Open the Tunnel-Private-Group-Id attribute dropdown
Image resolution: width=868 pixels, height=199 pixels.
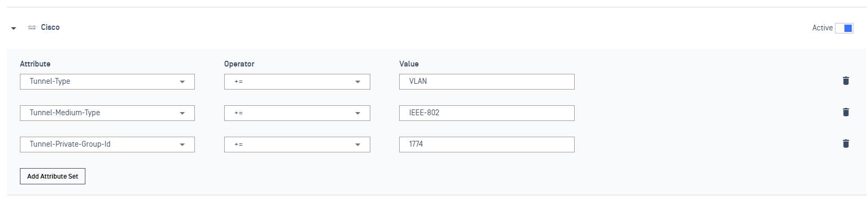107,145
